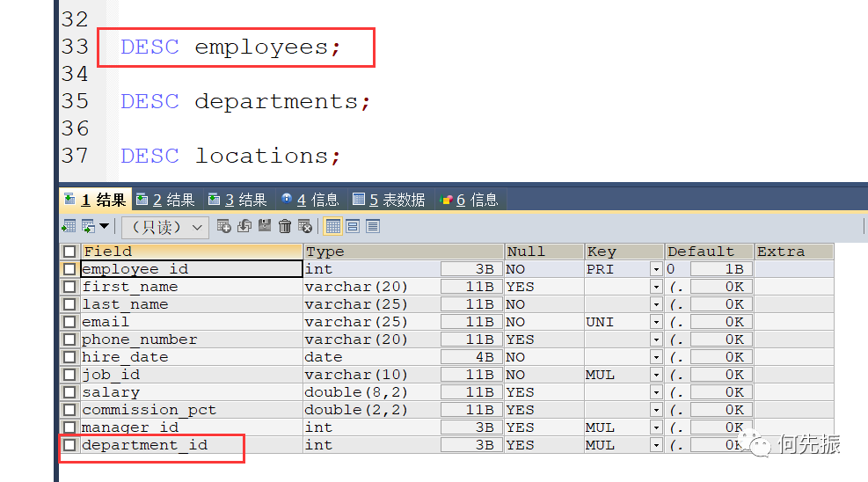Check the last_name row checkbox
The image size is (868, 482).
(x=69, y=304)
